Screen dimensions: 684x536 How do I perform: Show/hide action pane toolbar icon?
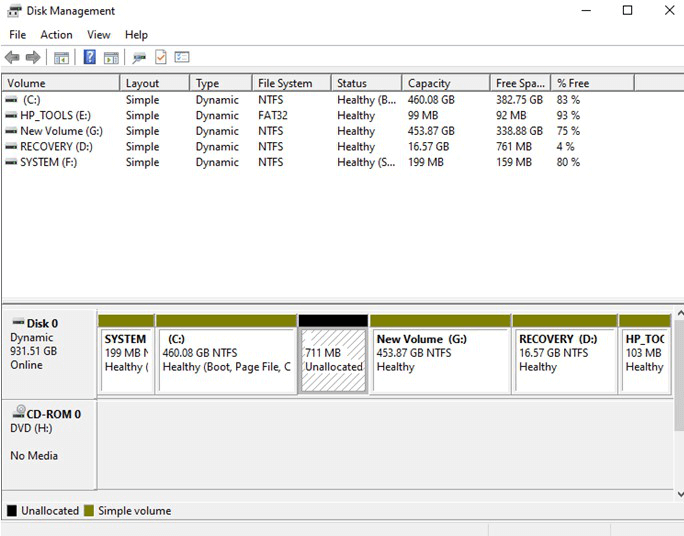111,57
